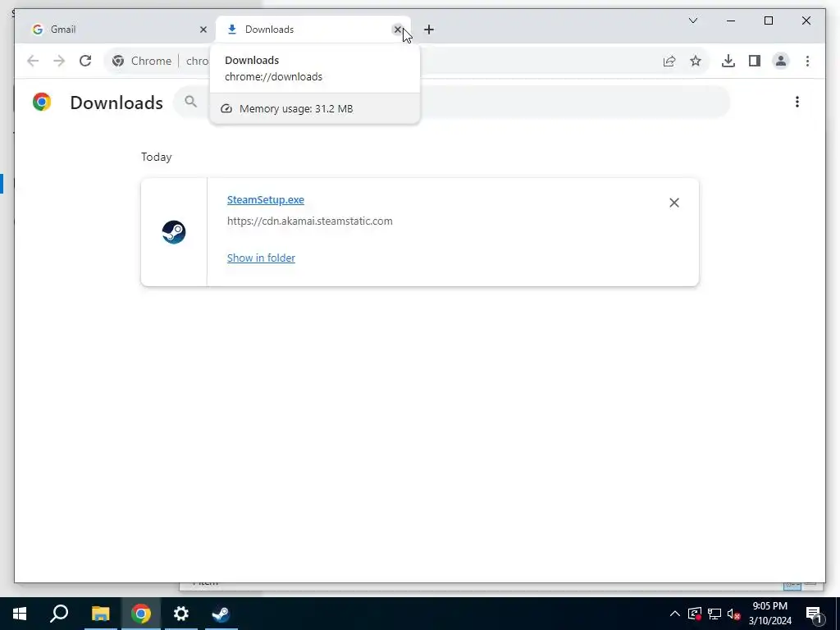
Task: Reload the current page
Action: pos(85,61)
